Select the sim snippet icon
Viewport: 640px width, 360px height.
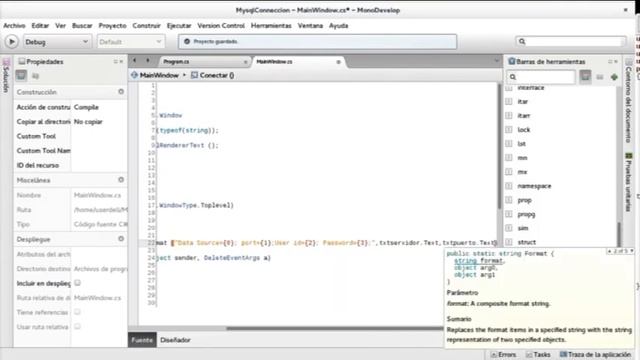(x=509, y=228)
